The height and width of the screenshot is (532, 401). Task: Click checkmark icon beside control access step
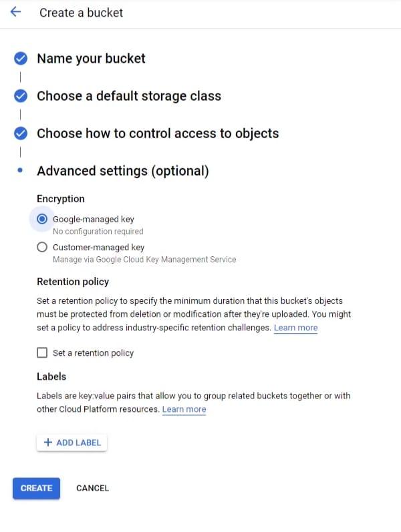pos(21,133)
